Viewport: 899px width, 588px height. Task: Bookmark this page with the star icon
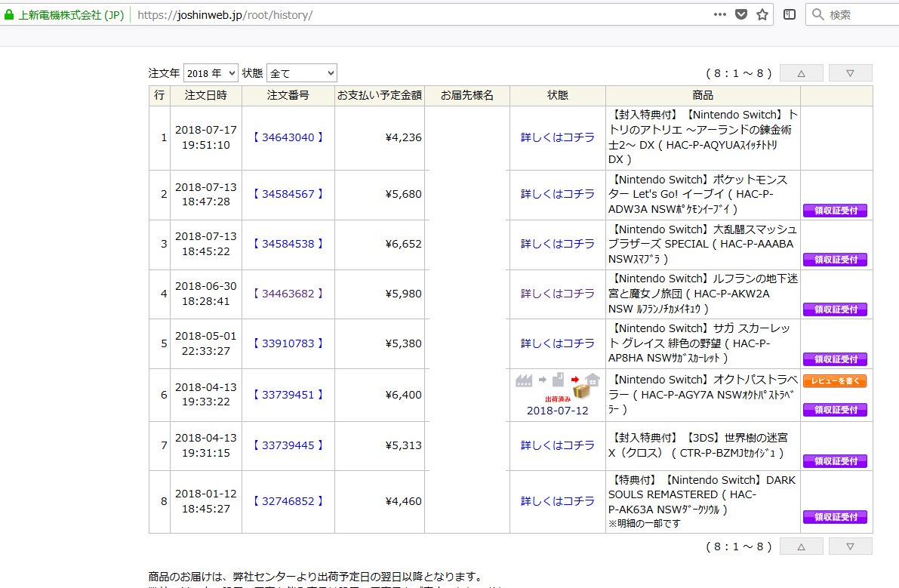[762, 14]
